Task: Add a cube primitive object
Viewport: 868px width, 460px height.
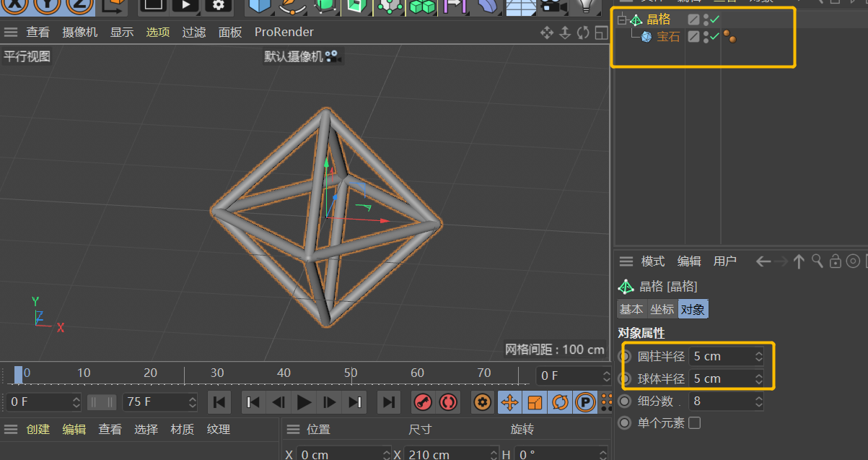Action: pyautogui.click(x=260, y=6)
